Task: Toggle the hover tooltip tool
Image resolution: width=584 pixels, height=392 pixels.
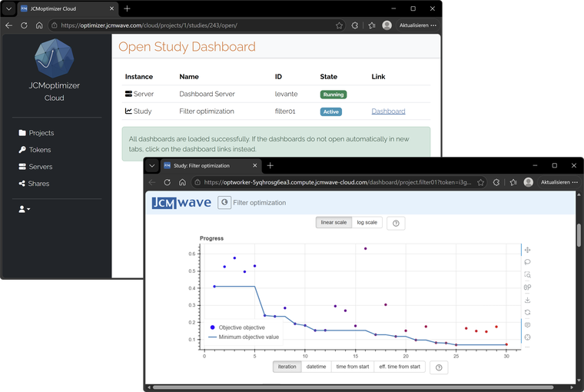Action: [527, 325]
